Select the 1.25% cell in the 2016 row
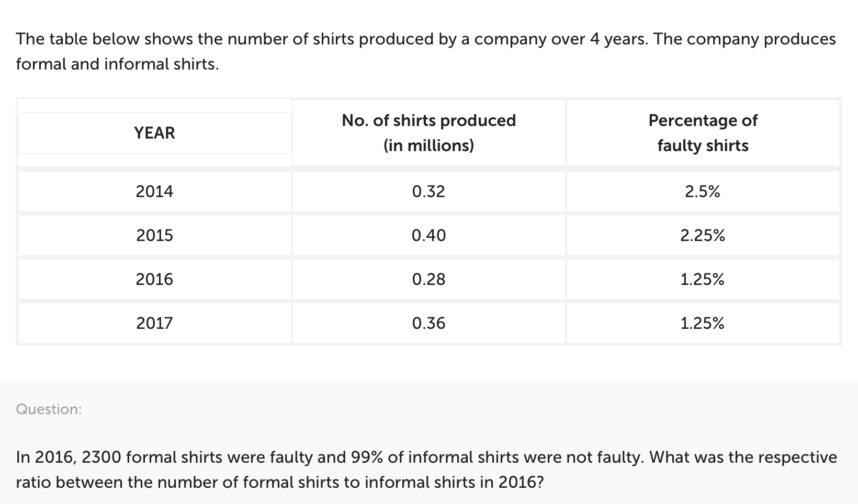The width and height of the screenshot is (858, 504). tap(703, 280)
